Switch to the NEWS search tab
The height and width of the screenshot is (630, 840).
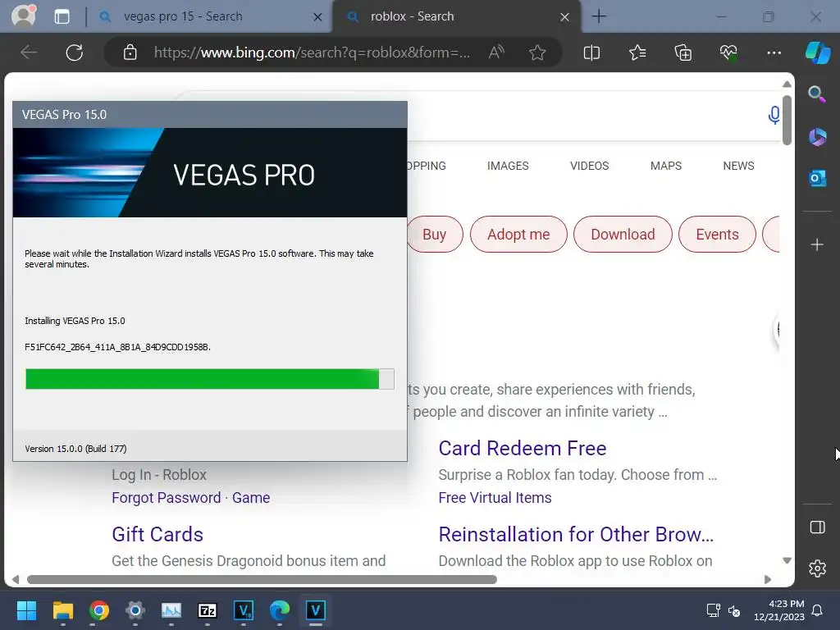(x=738, y=166)
